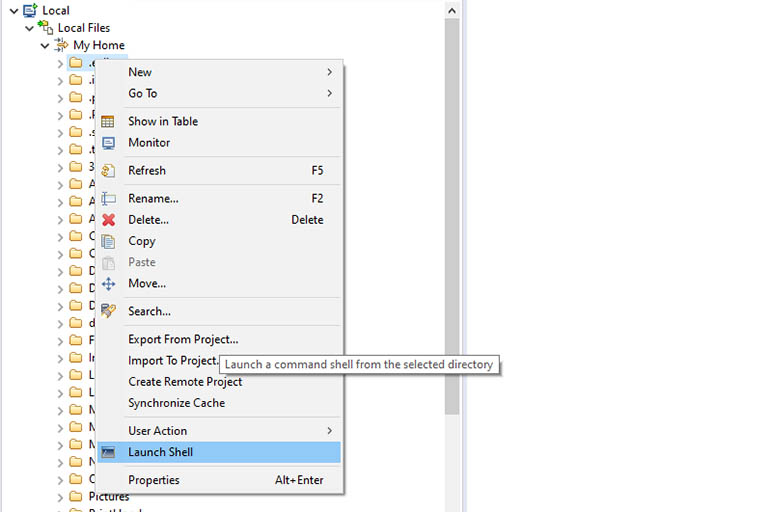The image size is (768, 512).
Task: Click Launch Shell menu entry
Action: pyautogui.click(x=219, y=452)
